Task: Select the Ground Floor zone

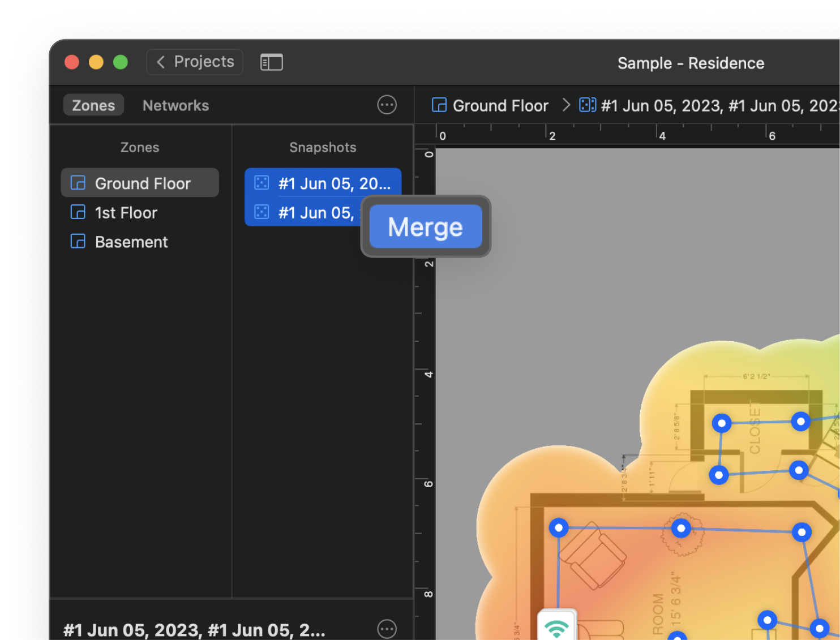Action: pos(142,183)
